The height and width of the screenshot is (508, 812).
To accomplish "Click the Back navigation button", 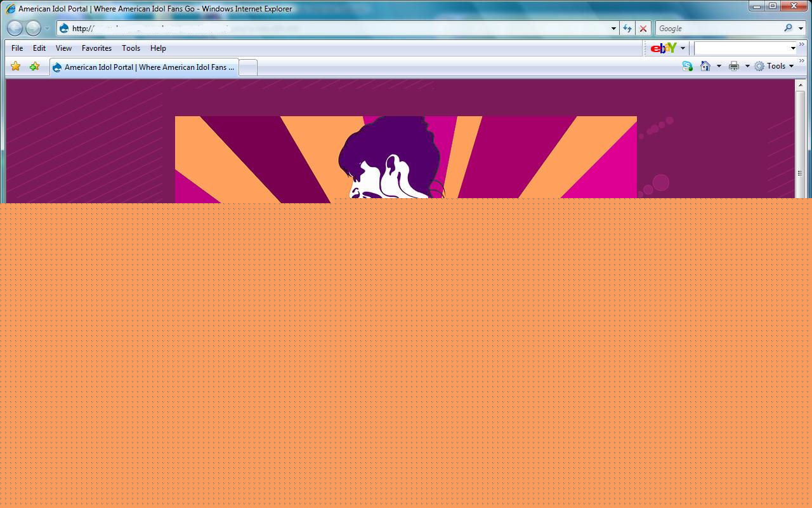I will point(15,28).
